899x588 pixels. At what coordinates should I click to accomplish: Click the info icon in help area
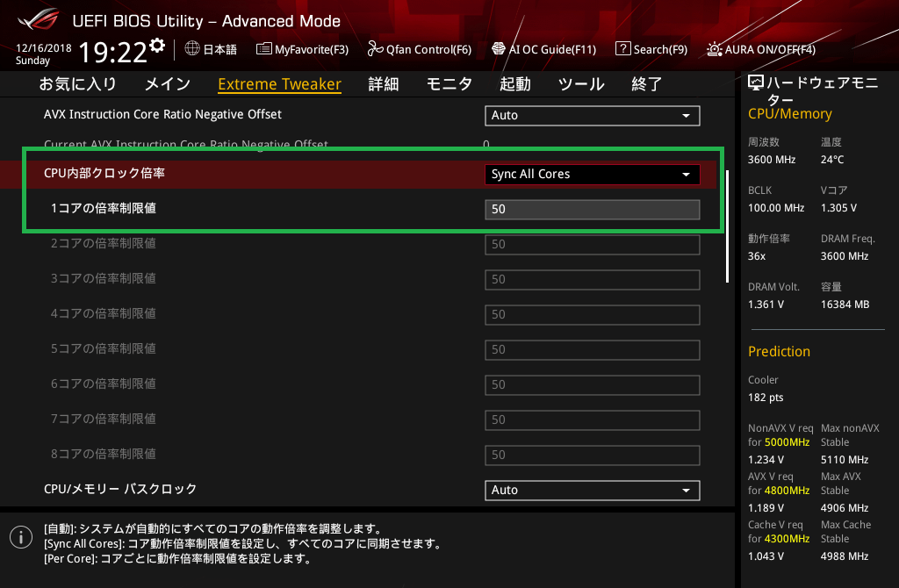click(21, 537)
